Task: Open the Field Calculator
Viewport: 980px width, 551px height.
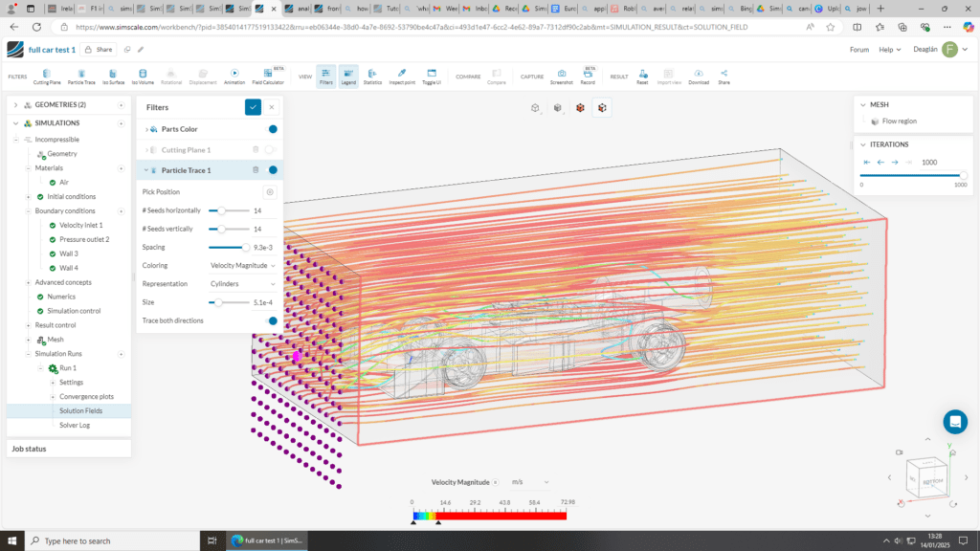Action: tap(268, 74)
